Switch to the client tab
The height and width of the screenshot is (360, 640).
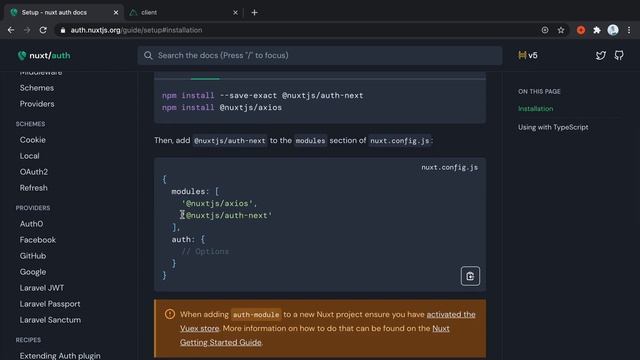coord(184,13)
